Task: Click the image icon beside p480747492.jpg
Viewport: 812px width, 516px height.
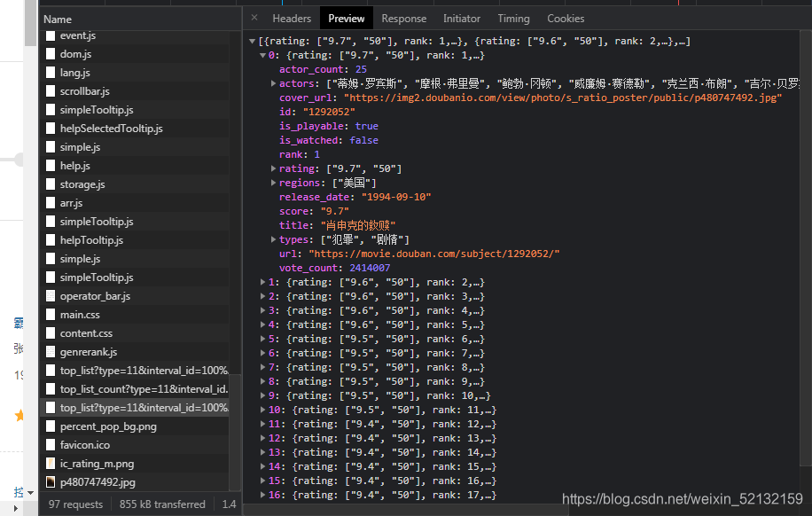Action: (51, 481)
